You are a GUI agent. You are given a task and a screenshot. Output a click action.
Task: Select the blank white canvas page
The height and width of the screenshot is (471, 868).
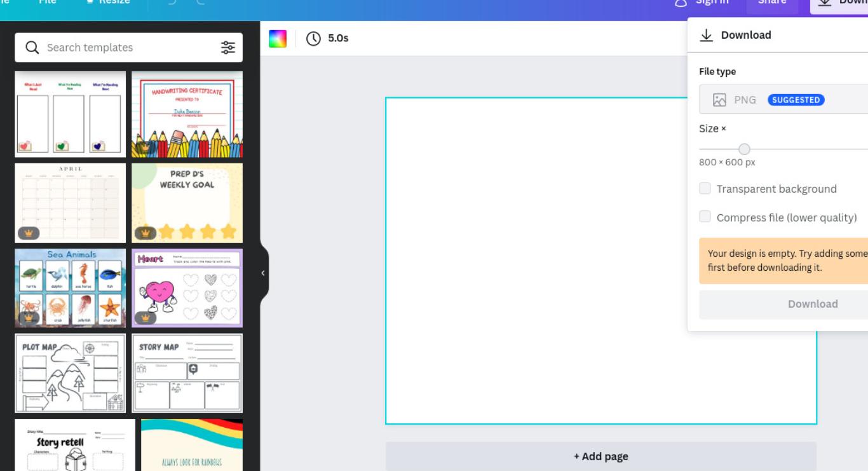click(600, 261)
